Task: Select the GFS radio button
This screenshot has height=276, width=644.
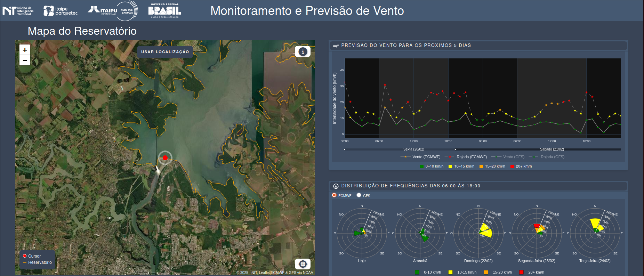Action: point(359,195)
